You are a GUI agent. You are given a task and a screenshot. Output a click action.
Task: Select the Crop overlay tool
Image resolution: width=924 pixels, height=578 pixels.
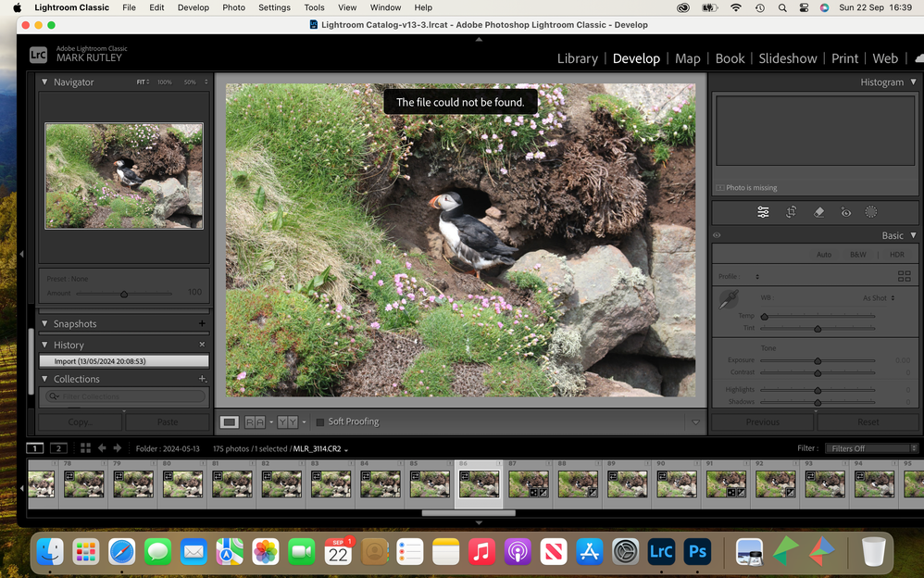[x=791, y=212]
